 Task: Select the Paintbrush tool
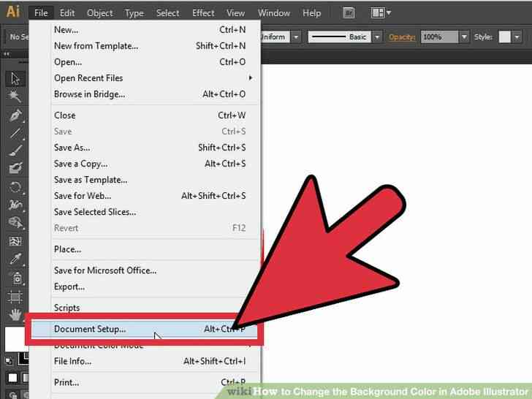[15, 151]
